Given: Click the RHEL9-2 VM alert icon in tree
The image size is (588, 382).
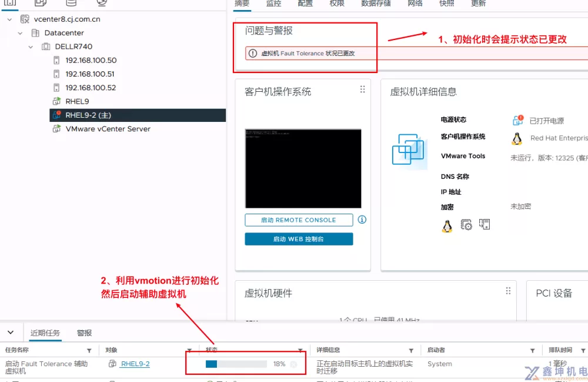Looking at the screenshot, I should pos(56,115).
